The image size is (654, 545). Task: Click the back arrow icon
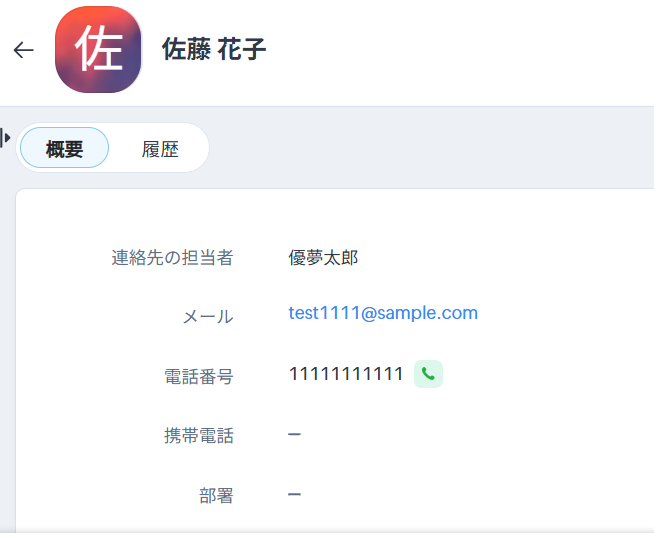pos(23,50)
